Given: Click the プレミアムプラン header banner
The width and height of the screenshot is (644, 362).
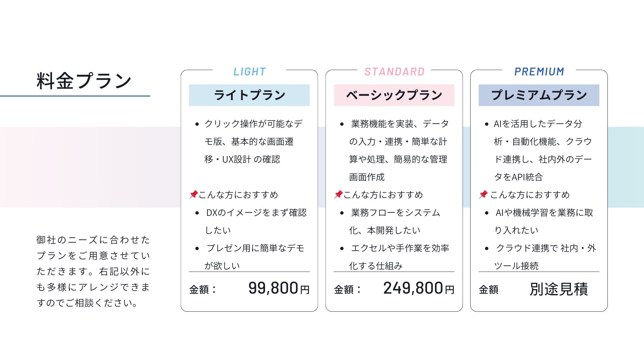Looking at the screenshot, I should tap(539, 95).
